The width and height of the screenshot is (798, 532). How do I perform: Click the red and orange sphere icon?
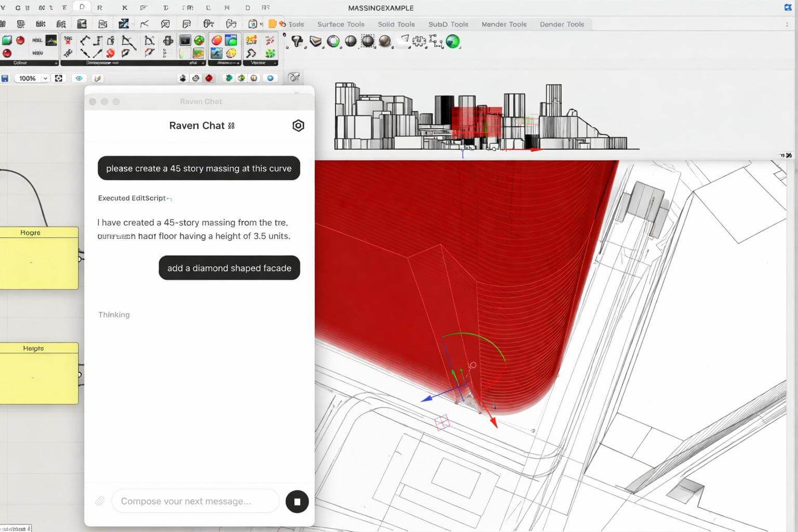coord(217,41)
